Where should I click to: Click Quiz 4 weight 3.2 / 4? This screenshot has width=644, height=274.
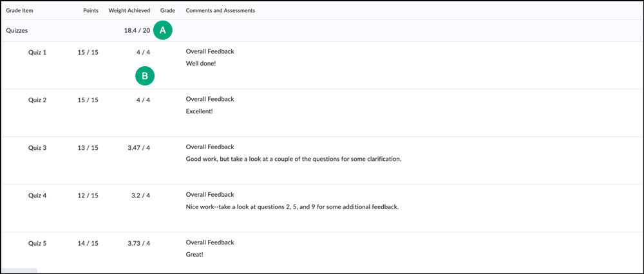pyautogui.click(x=140, y=196)
